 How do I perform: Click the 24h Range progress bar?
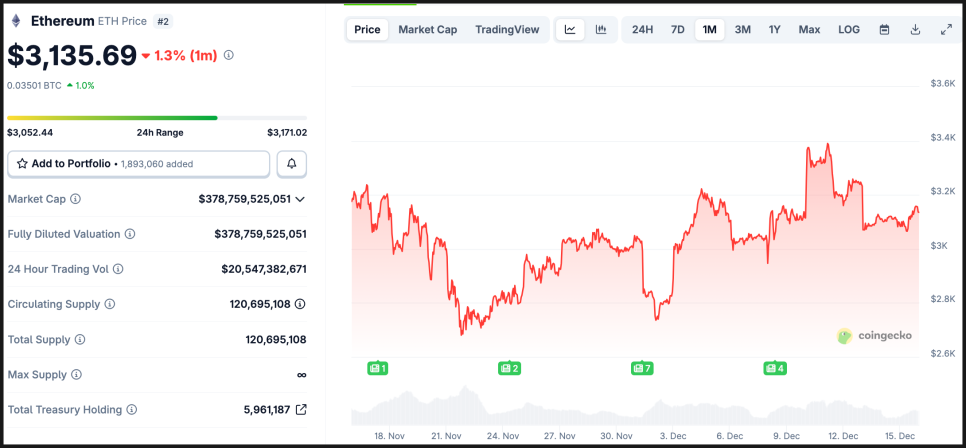157,118
